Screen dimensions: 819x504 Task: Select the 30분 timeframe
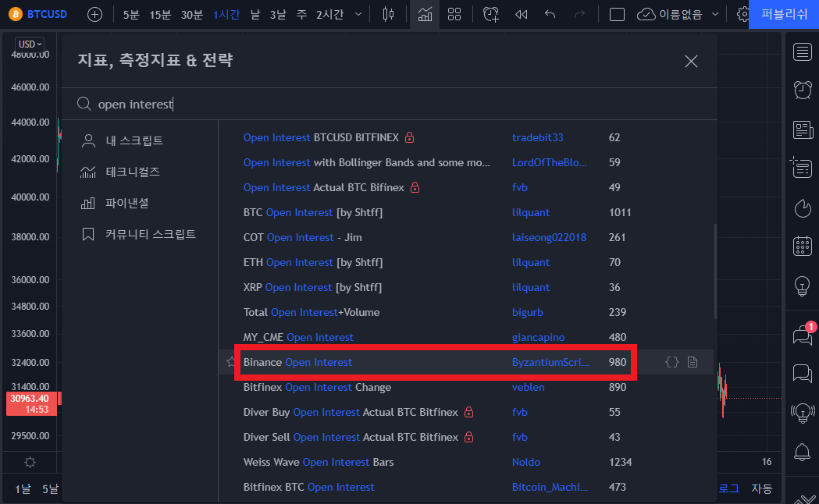point(192,14)
